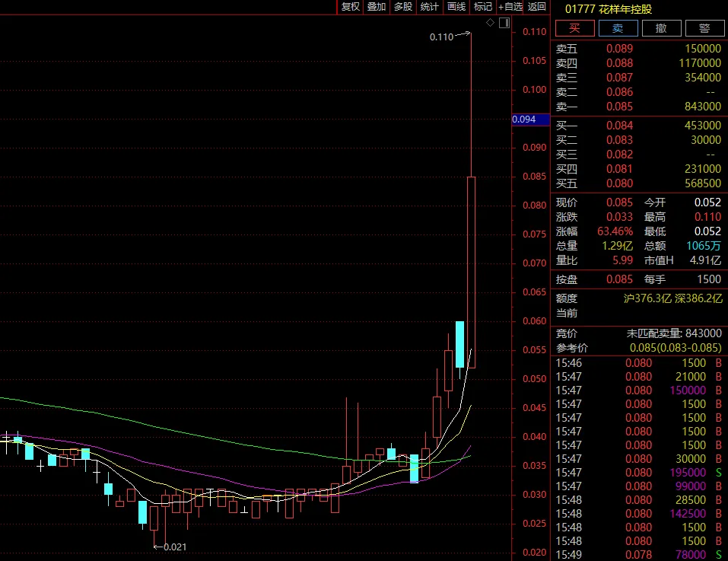Click the 卖 (sell) button
Image resolution: width=728 pixels, height=561 pixels.
618,28
